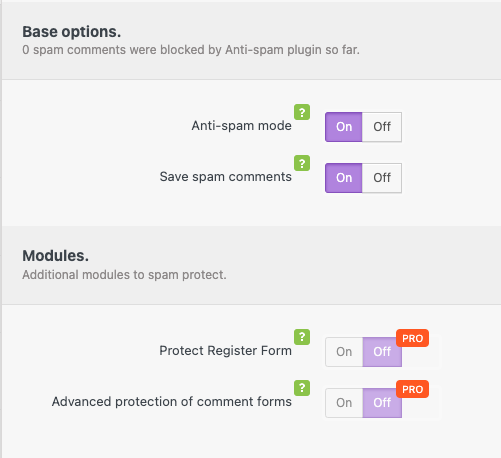Open help icon for Anti-spam mode
Screen dimensions: 501x458
coord(302,112)
